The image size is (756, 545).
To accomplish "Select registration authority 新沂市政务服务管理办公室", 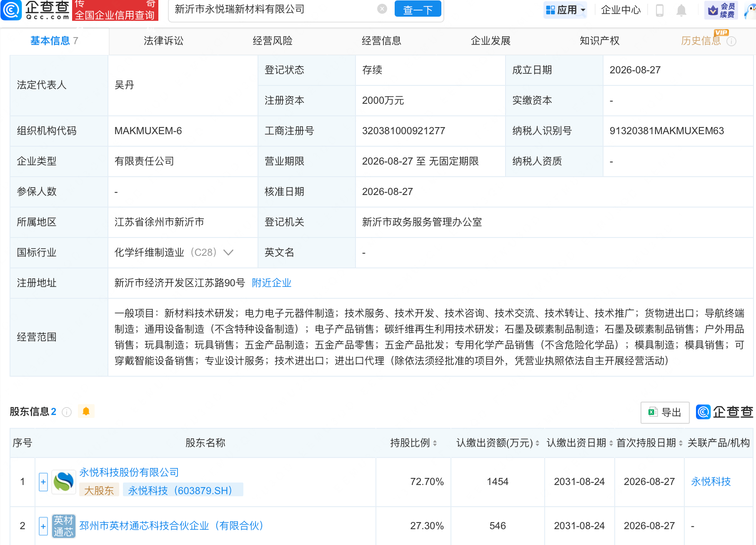I will (422, 222).
